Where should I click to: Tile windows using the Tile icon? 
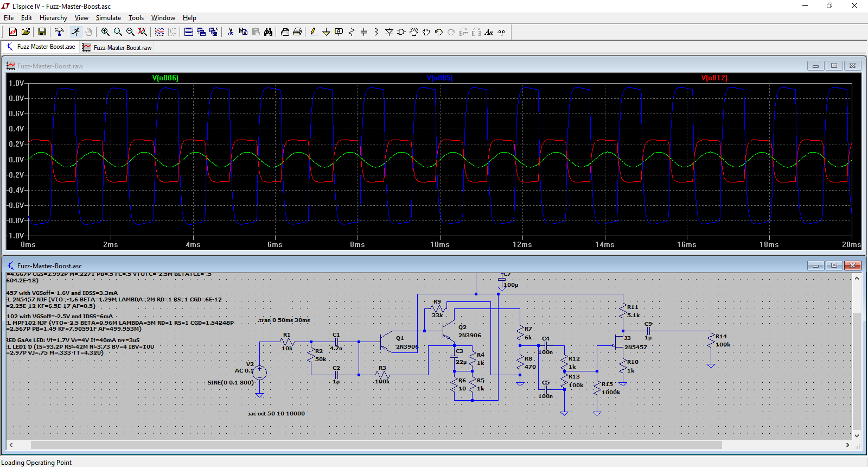188,32
